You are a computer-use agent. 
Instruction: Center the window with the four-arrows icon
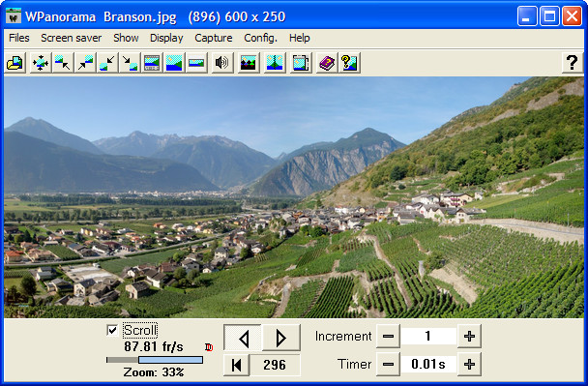tap(40, 63)
